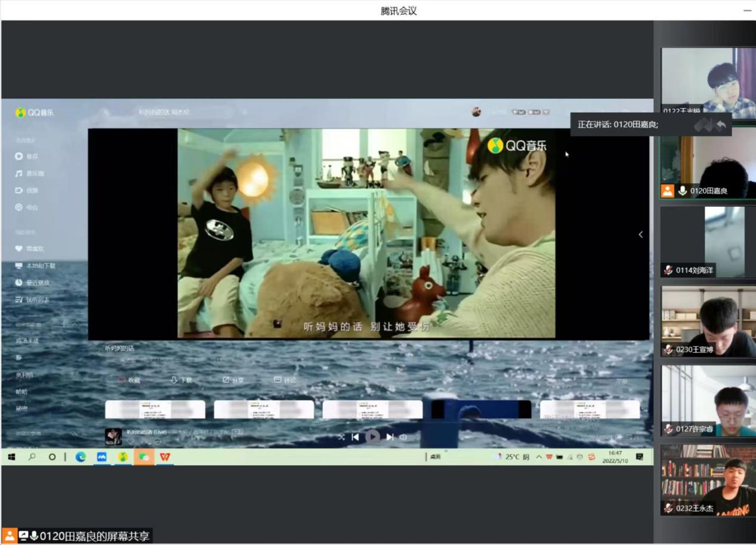This screenshot has height=545, width=756.
Task: Click the volume speaker icon
Action: coord(403,437)
